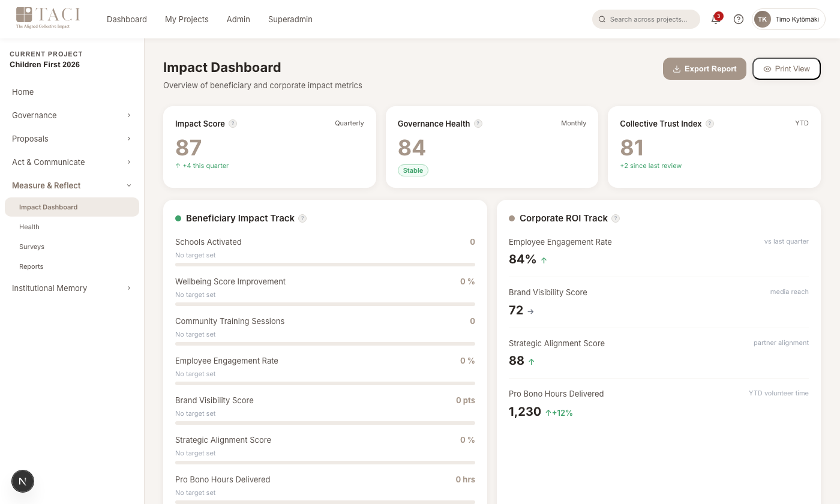
Task: Click the 1,230 pro bono hours value
Action: click(525, 412)
